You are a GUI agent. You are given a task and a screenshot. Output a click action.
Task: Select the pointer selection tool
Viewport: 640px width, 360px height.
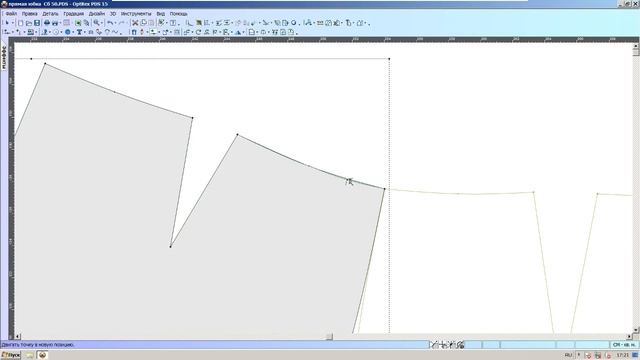(7, 23)
